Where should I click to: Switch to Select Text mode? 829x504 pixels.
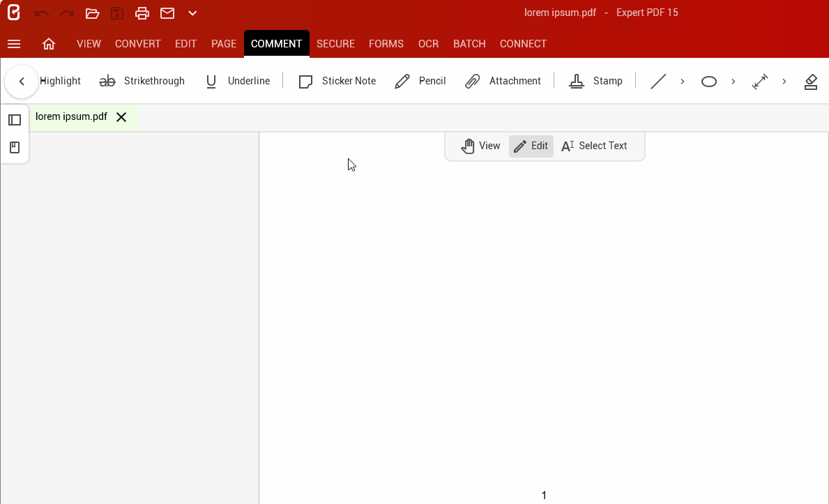click(x=594, y=146)
